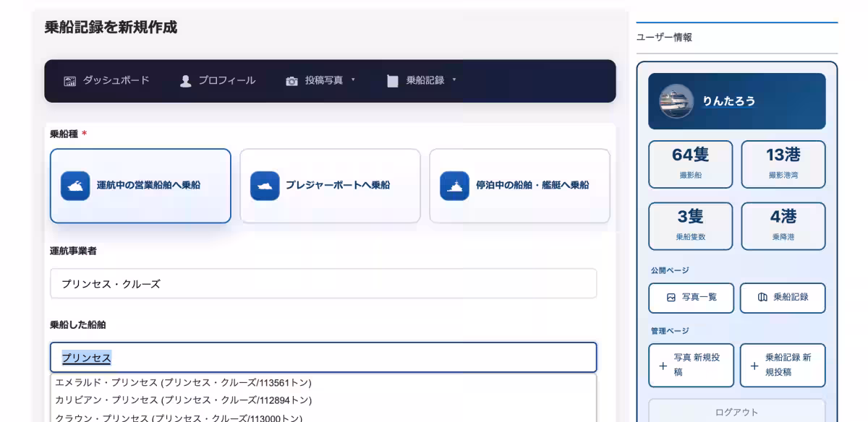Select 停泊中の船舶・艦艇へ乗船 option

[x=519, y=186]
